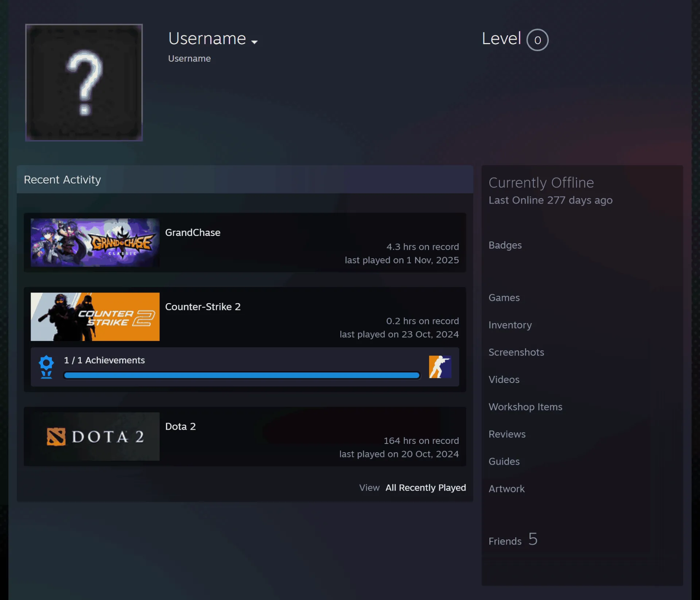
Task: Open the Badges section
Action: click(505, 245)
